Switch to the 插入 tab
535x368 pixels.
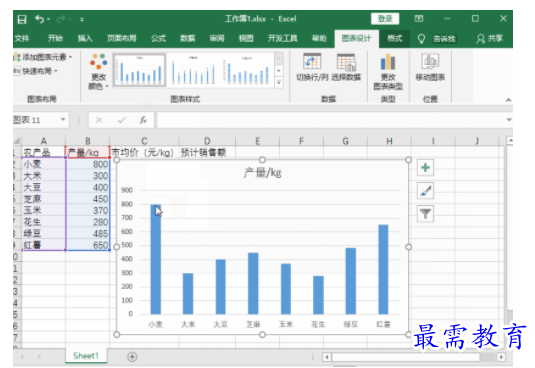(x=85, y=39)
